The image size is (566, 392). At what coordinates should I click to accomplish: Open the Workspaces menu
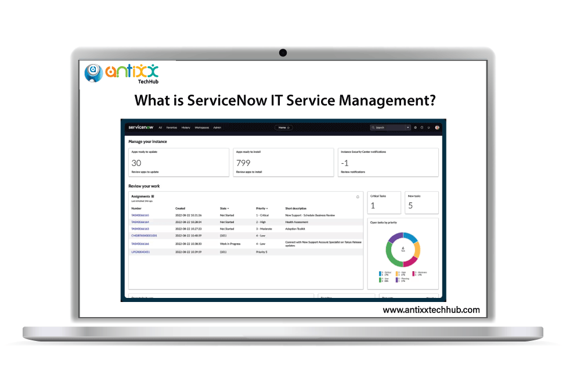(x=202, y=127)
